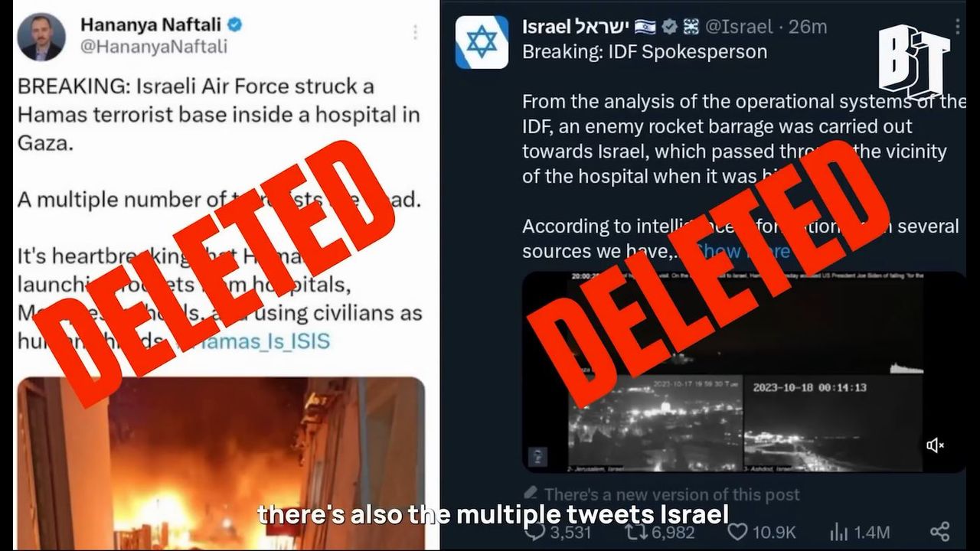
Task: Share the Israel post via share icon
Action: coord(939,532)
